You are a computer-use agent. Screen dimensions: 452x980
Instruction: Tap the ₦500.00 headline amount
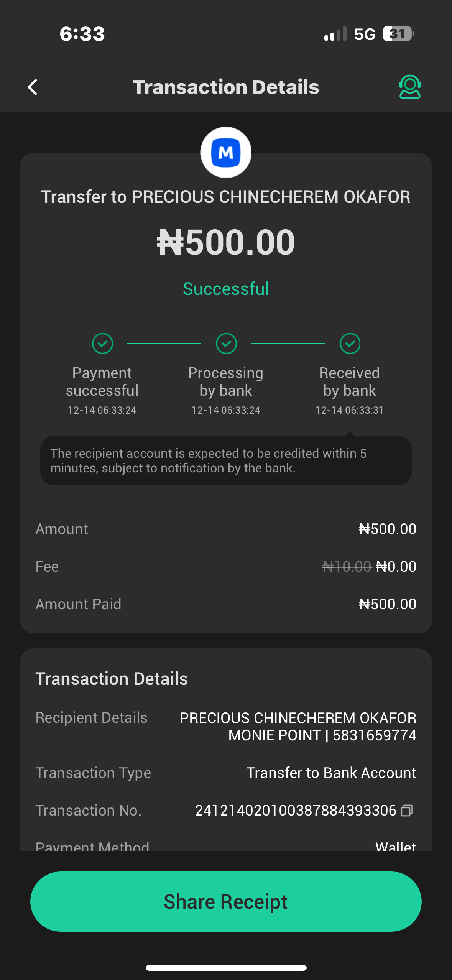tap(226, 242)
